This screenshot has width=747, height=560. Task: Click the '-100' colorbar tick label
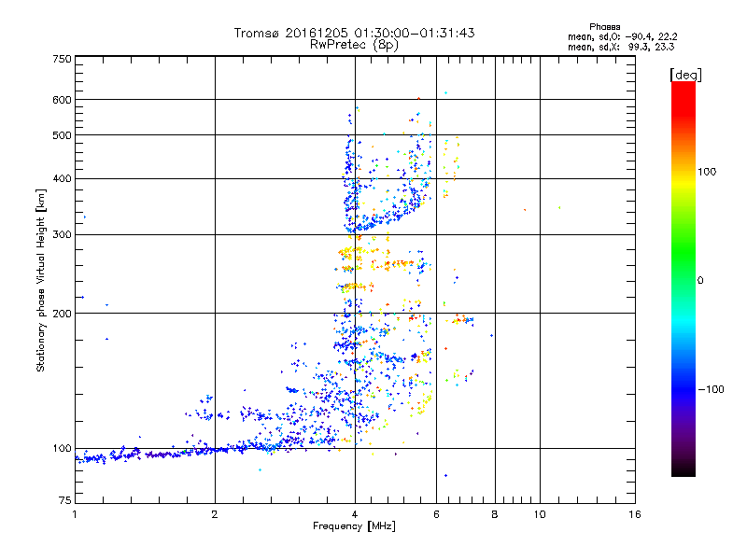[711, 389]
